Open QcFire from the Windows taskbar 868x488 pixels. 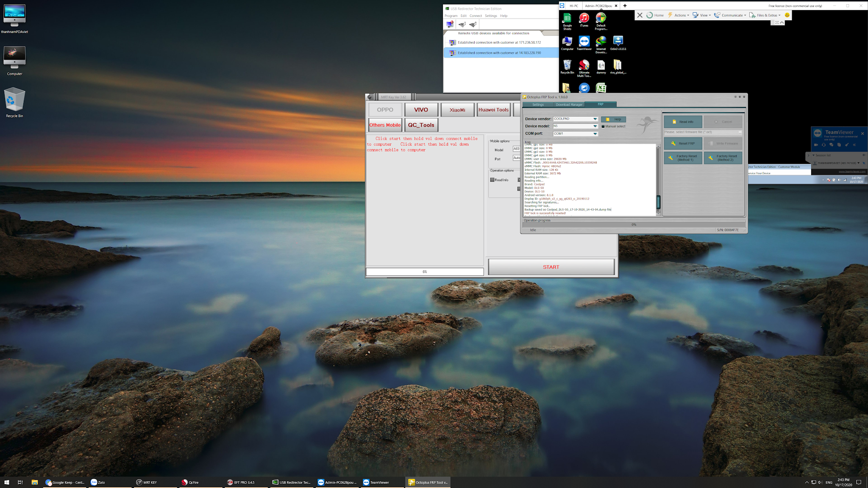click(190, 482)
